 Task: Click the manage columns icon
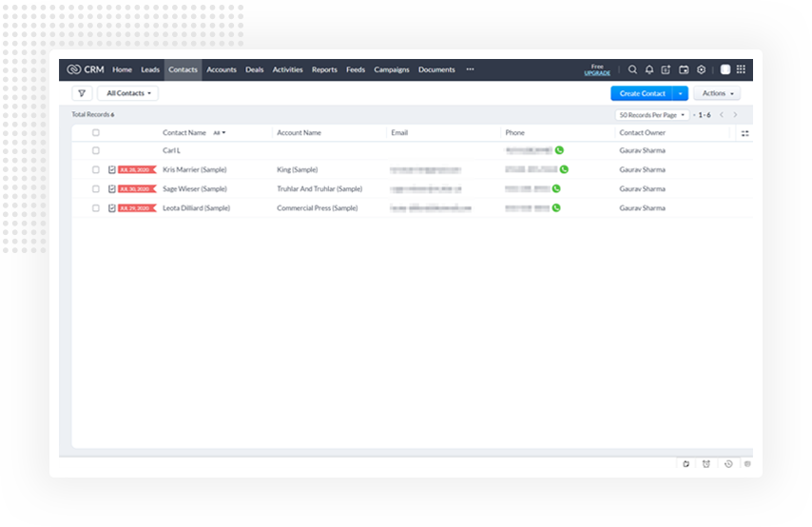[x=744, y=133]
